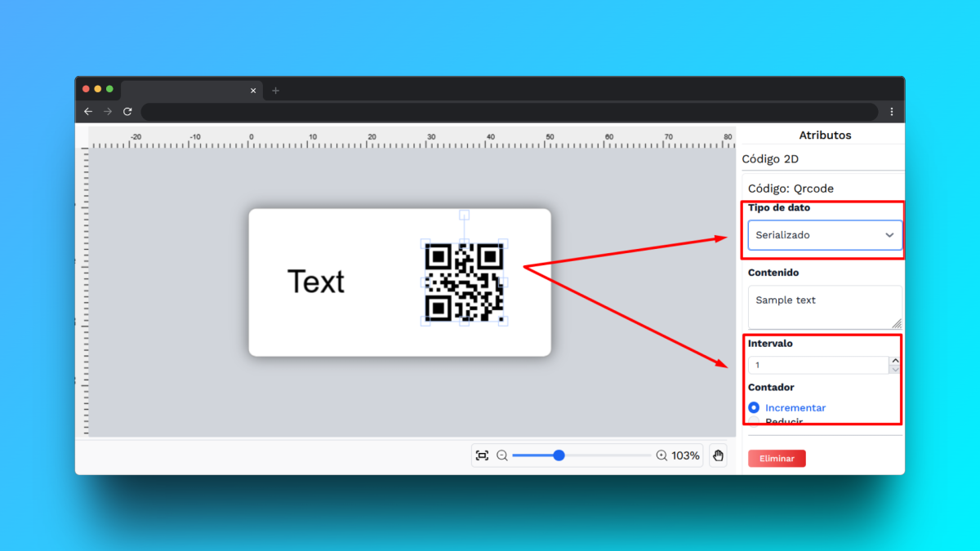Select the QR code on the label
This screenshot has height=551, width=980.
pyautogui.click(x=464, y=282)
